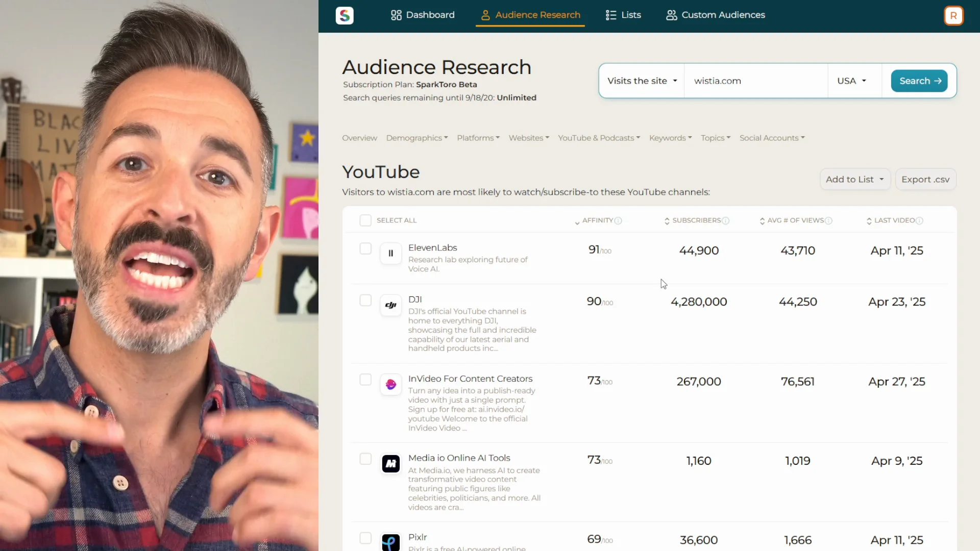Check the Select All checkbox

tap(365, 220)
